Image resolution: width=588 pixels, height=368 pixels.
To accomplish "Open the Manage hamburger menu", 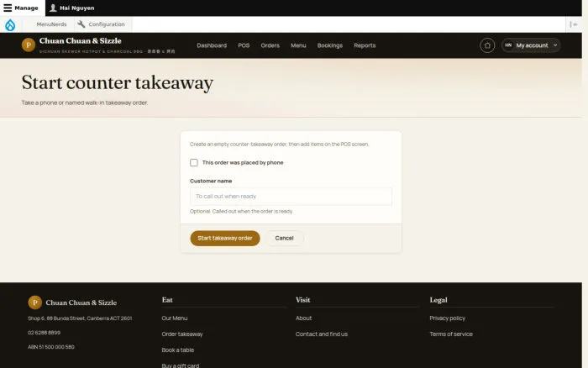I will [21, 8].
